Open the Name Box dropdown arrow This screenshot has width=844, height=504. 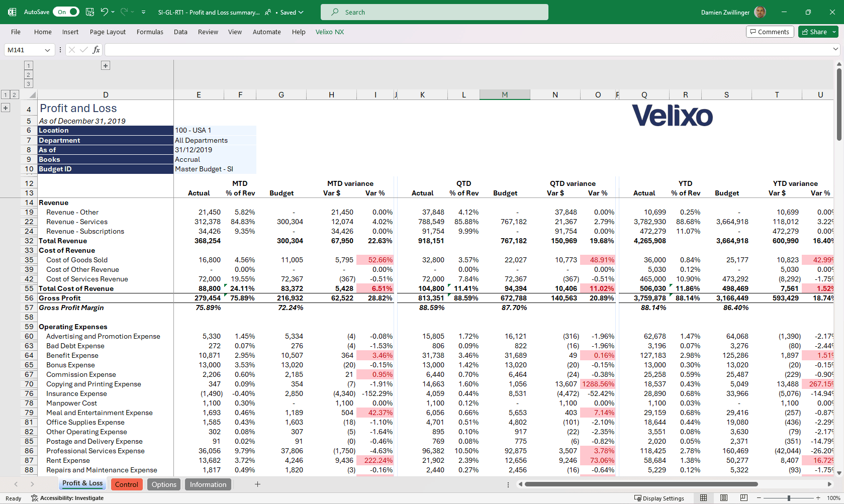47,50
